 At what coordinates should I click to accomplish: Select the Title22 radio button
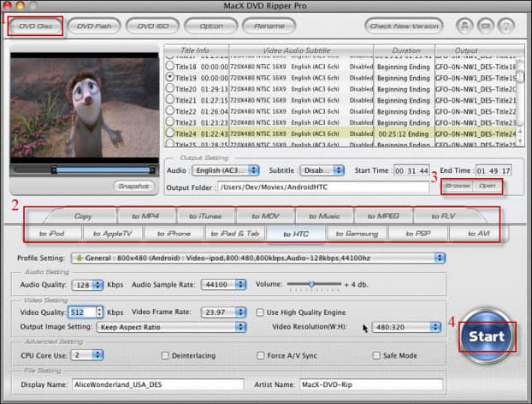coord(170,110)
